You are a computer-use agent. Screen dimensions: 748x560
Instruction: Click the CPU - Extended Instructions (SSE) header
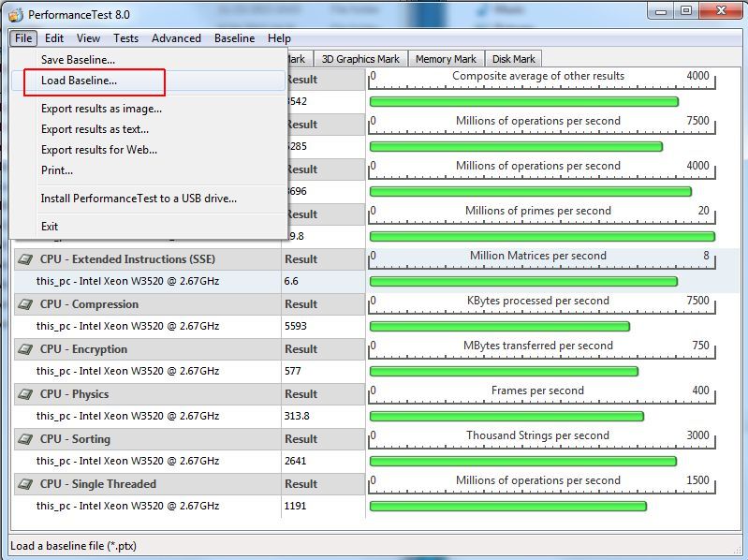click(147, 259)
